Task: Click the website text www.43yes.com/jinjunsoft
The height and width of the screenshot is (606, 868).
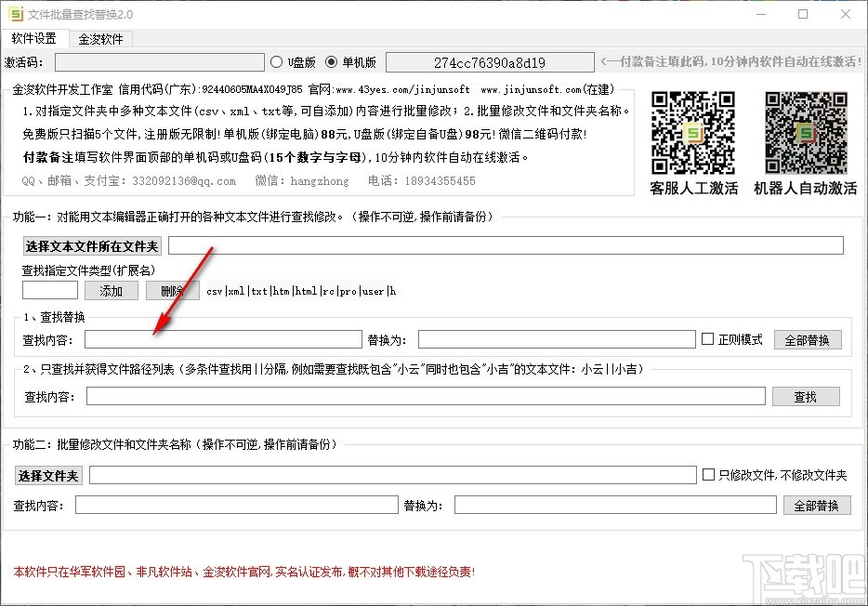Action: click(x=403, y=89)
